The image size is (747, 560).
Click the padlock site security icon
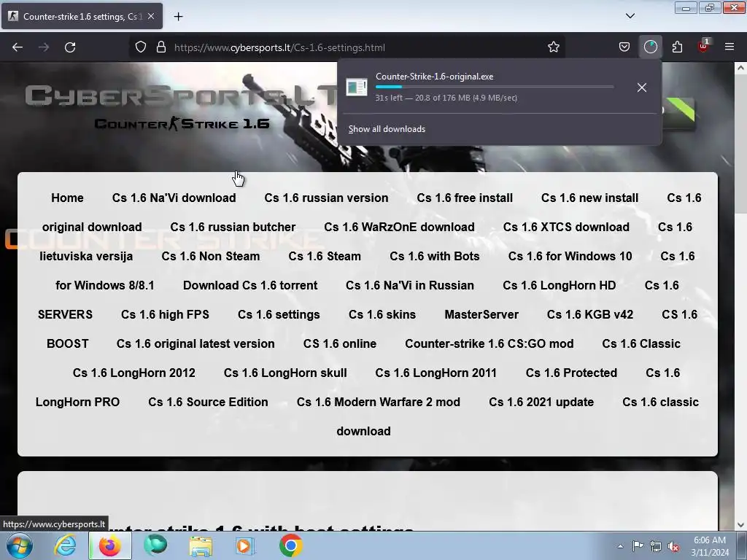point(161,47)
